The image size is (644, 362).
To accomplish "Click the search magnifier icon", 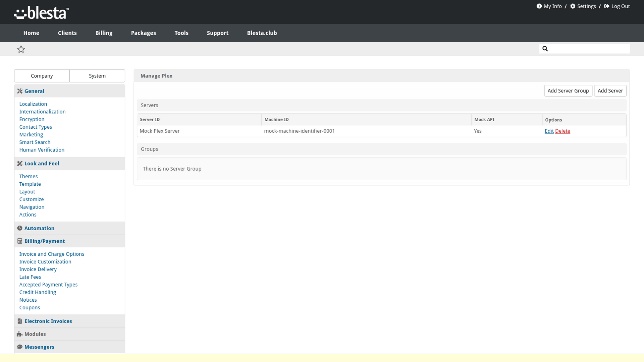I will pyautogui.click(x=545, y=49).
